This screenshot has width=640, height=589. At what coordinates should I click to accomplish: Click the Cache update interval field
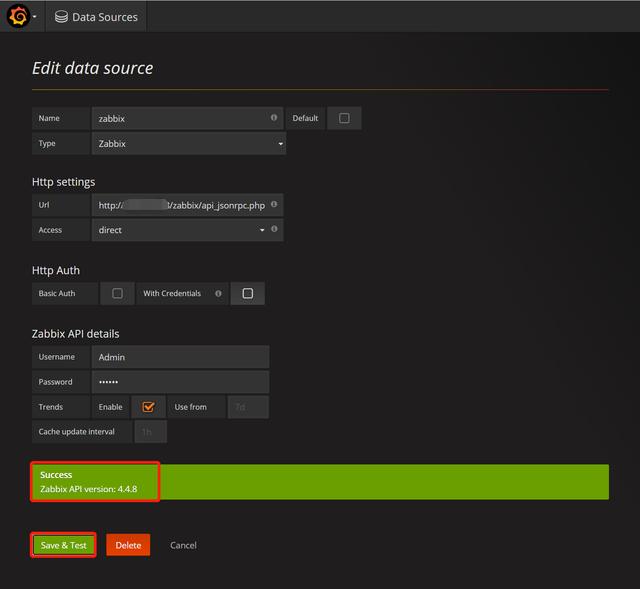(151, 431)
